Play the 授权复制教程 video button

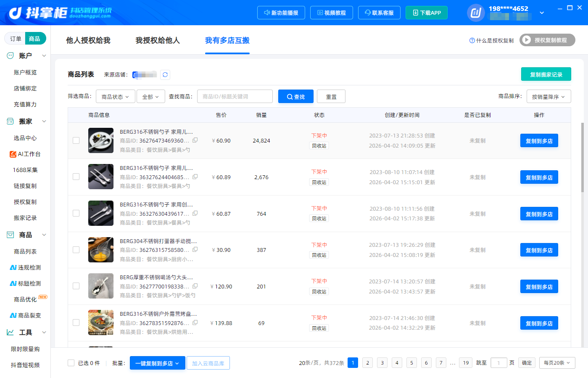click(547, 40)
